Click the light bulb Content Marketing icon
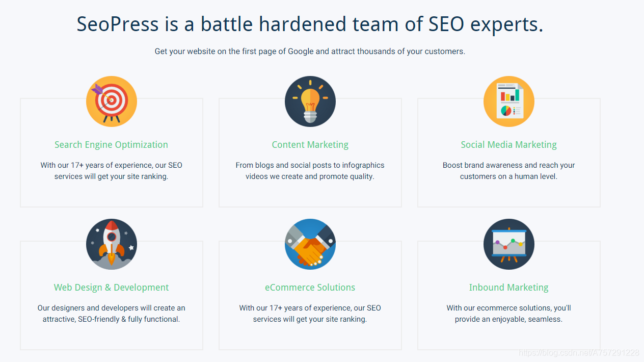 [310, 101]
